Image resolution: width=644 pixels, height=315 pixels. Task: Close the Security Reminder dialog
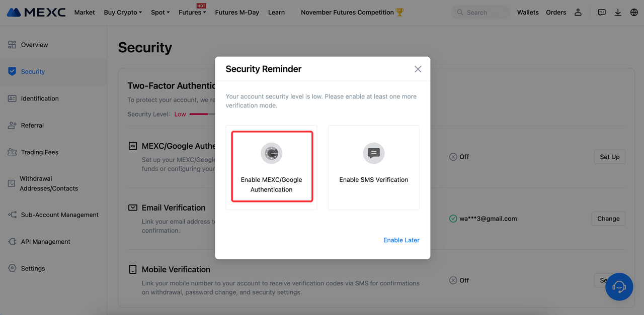point(418,69)
